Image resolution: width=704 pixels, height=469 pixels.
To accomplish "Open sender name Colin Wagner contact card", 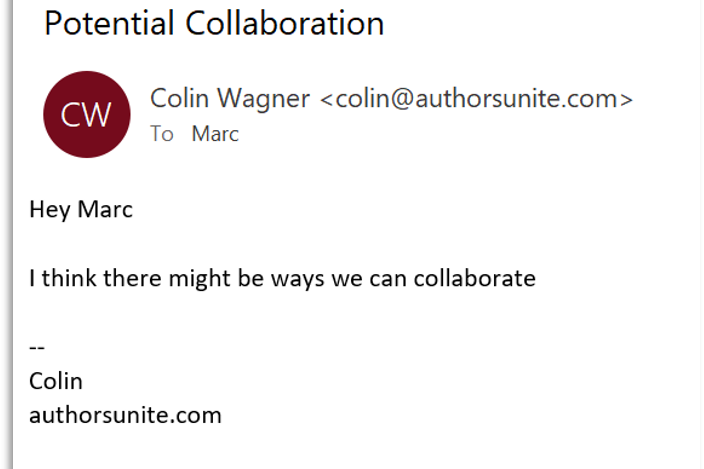I will coord(230,99).
